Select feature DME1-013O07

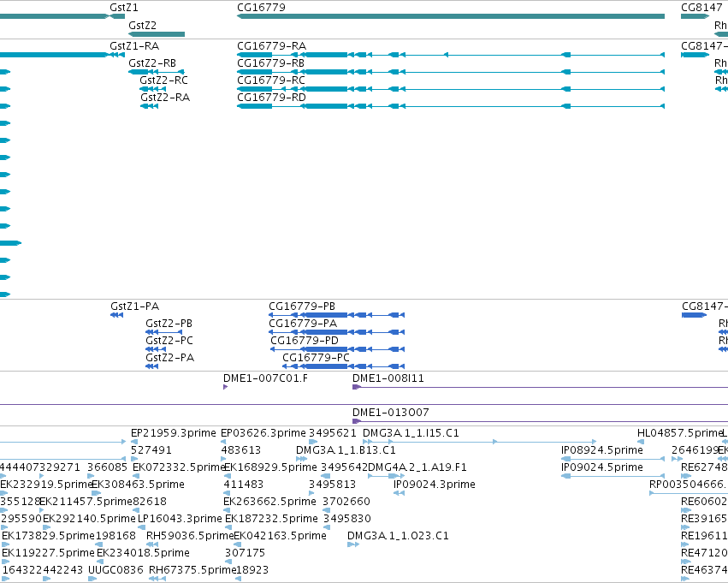coord(390,413)
